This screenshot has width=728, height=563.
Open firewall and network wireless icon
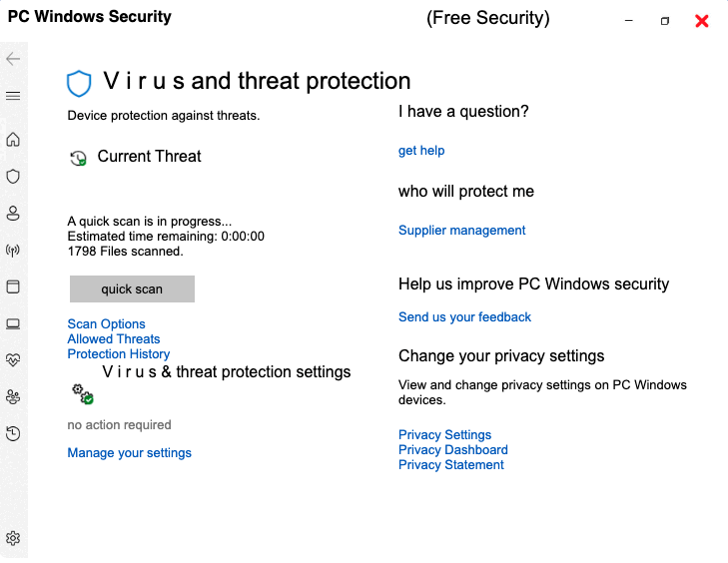click(x=13, y=250)
